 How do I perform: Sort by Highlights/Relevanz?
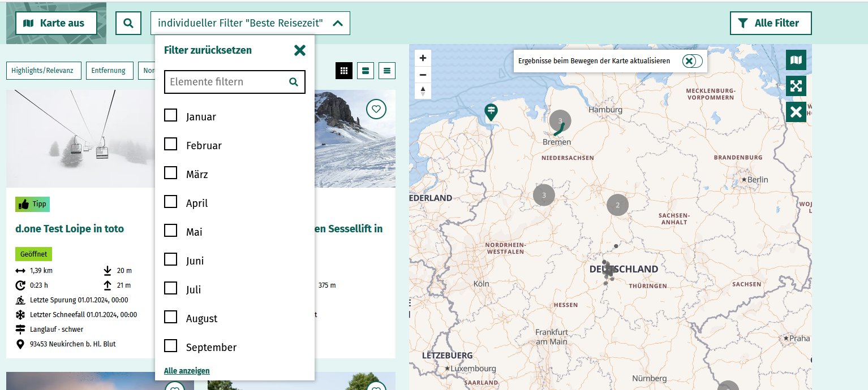point(44,71)
